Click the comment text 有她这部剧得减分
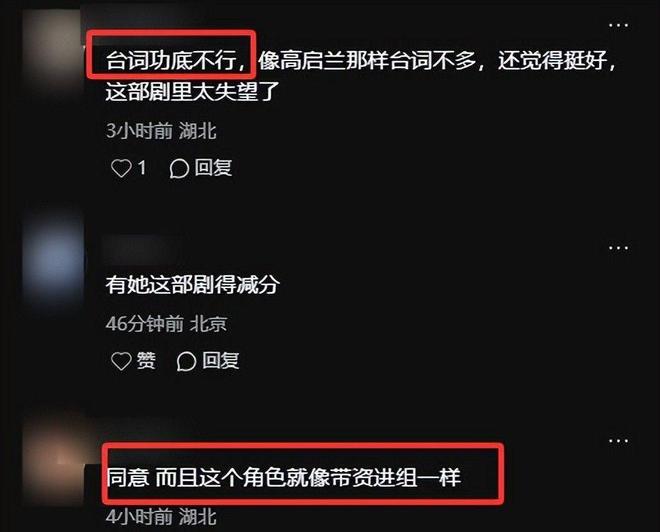 tap(192, 285)
